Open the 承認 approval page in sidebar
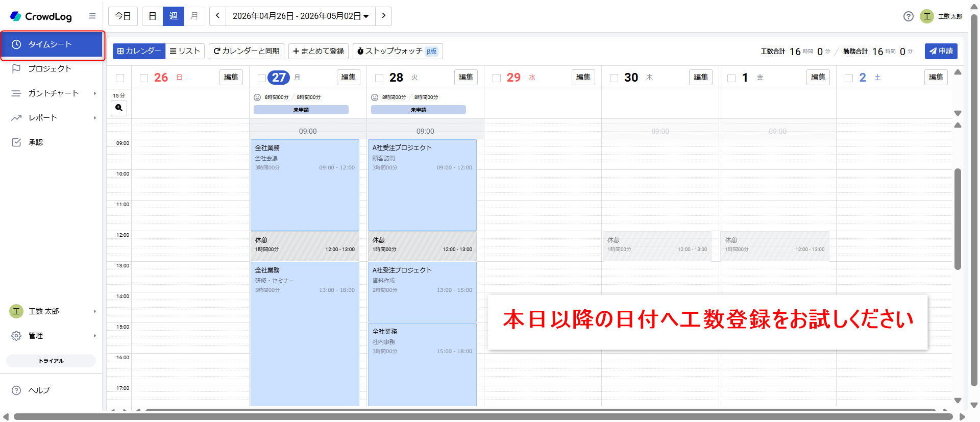This screenshot has height=422, width=980. tap(36, 142)
